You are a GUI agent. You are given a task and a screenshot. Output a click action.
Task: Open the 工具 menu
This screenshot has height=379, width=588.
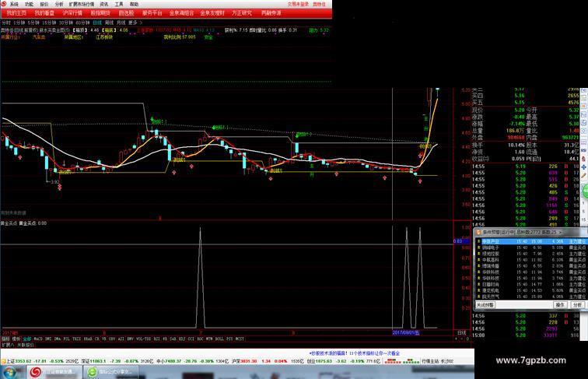119,4
